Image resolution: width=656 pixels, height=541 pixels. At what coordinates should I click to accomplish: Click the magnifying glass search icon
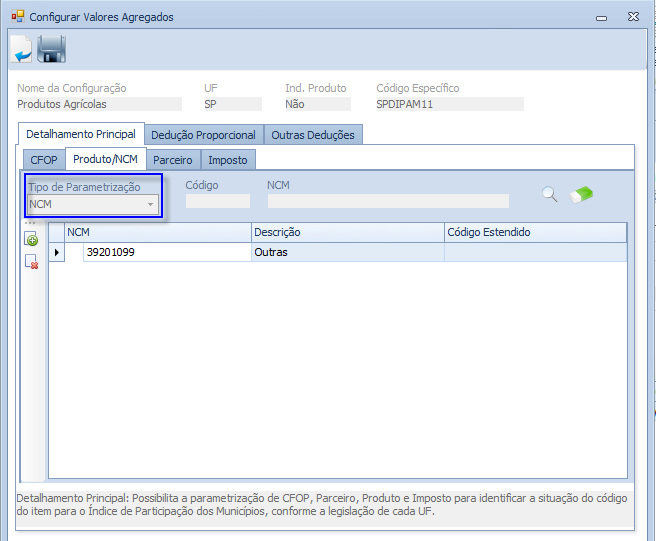click(x=549, y=195)
